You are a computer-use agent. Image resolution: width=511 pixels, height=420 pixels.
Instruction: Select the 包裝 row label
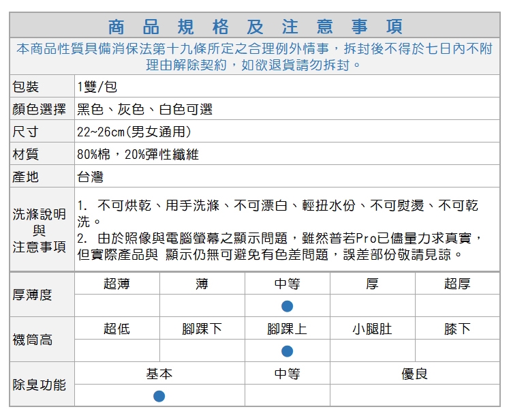point(26,87)
